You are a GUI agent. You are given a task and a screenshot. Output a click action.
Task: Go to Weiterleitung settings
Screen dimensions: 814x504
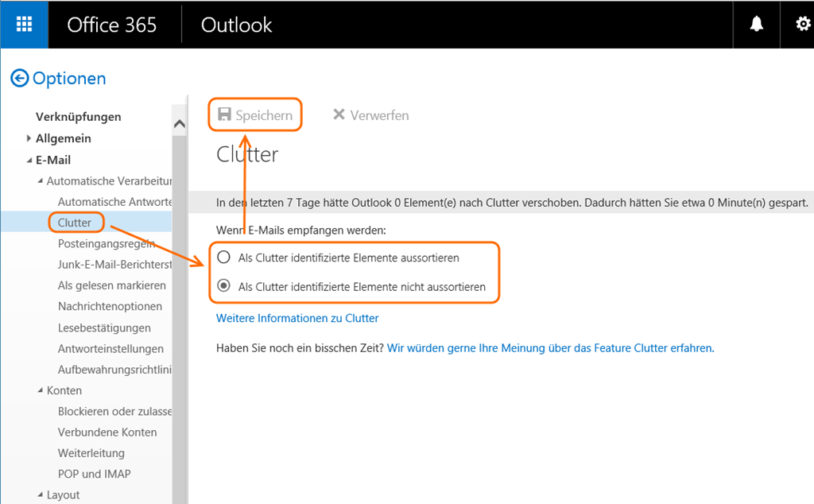(x=91, y=453)
